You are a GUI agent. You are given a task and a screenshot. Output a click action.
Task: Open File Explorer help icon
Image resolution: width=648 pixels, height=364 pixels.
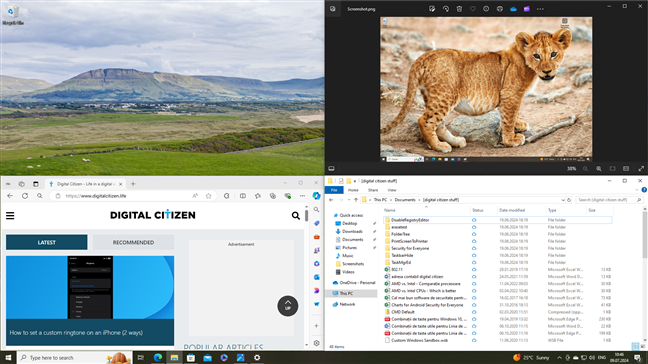(644, 190)
